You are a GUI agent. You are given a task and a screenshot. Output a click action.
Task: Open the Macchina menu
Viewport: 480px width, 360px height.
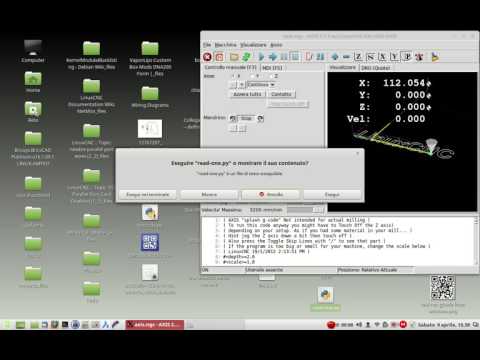[x=226, y=45]
